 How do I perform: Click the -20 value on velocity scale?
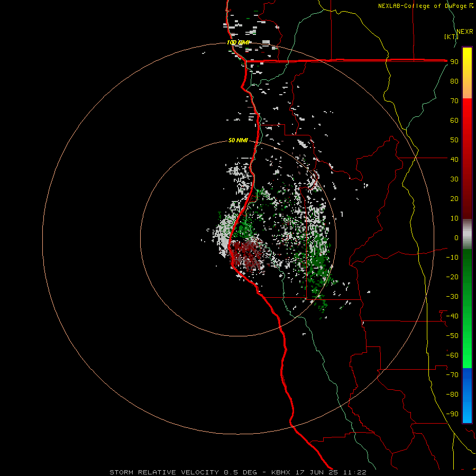click(x=452, y=277)
